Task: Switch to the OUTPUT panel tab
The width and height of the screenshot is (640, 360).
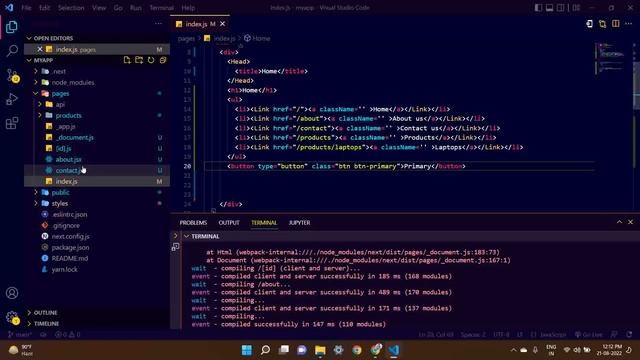Action: pos(229,222)
